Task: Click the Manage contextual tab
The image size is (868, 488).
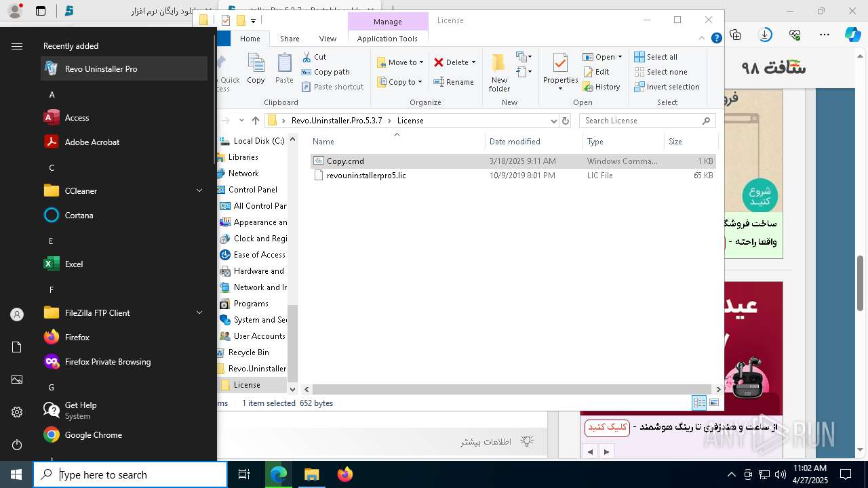Action: point(388,22)
